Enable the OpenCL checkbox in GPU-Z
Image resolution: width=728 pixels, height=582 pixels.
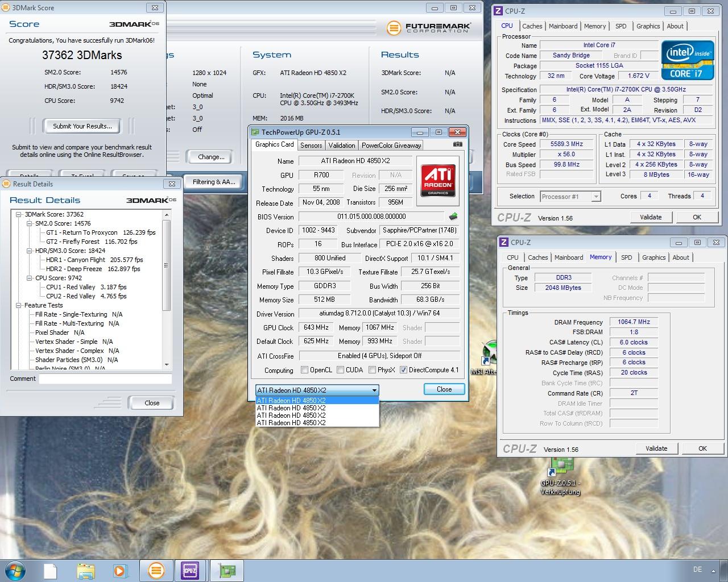click(x=305, y=370)
